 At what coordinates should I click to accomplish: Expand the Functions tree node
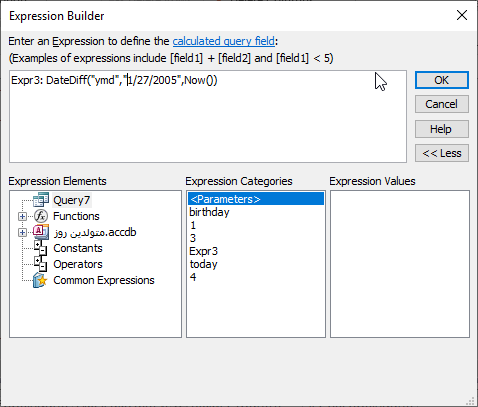pos(22,216)
